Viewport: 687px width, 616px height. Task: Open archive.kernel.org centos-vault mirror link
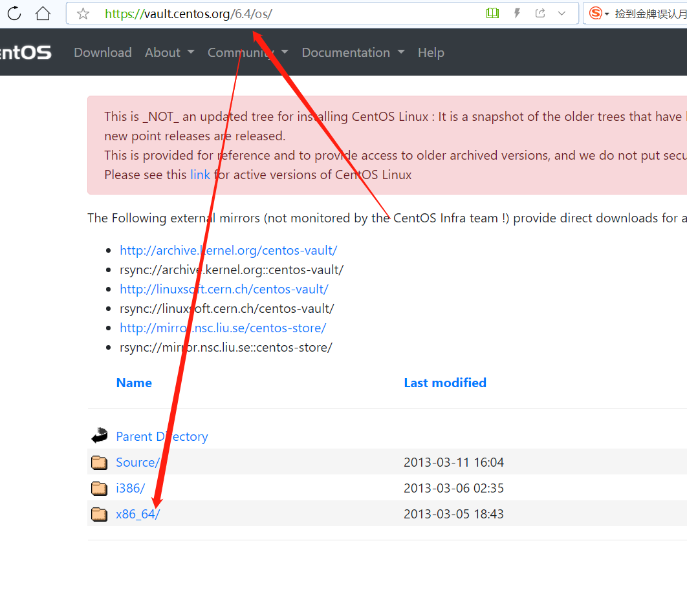[228, 250]
